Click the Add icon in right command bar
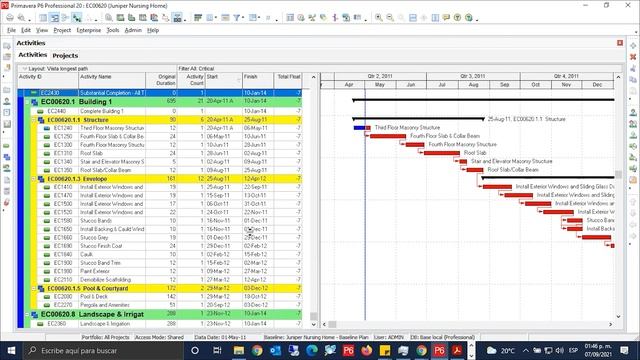Screen dimensions: 640x360 coord(633,46)
